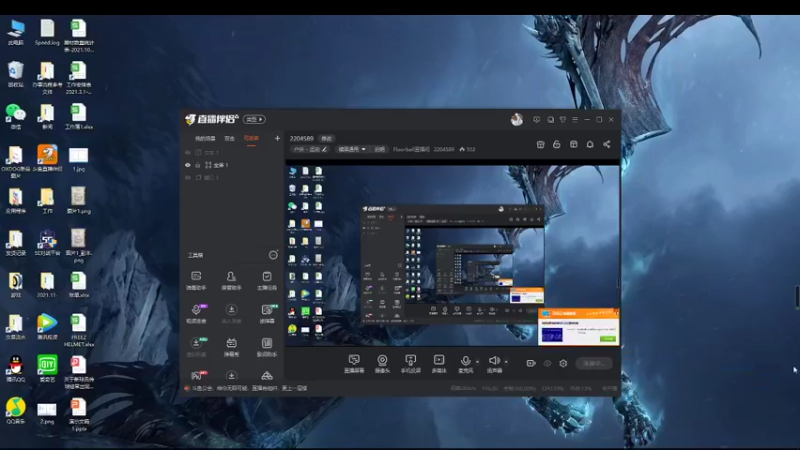
Task: Click the record camera icon in bottom bar
Action: (x=531, y=363)
